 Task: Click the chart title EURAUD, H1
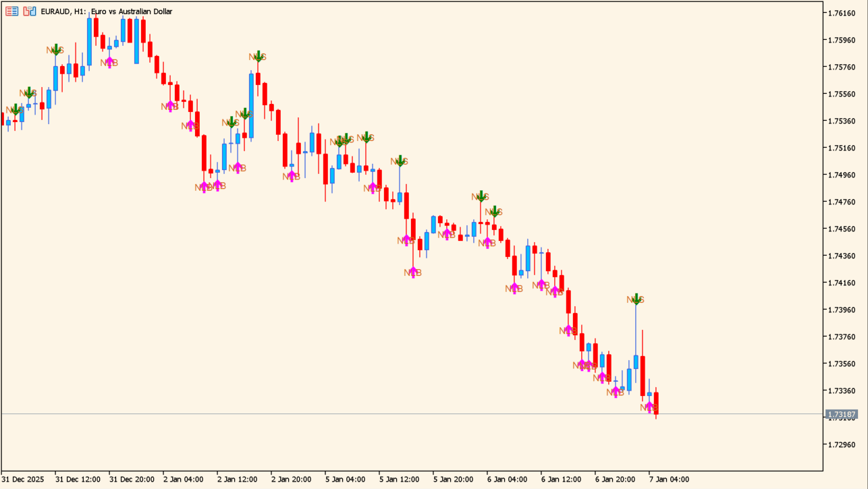[x=106, y=11]
